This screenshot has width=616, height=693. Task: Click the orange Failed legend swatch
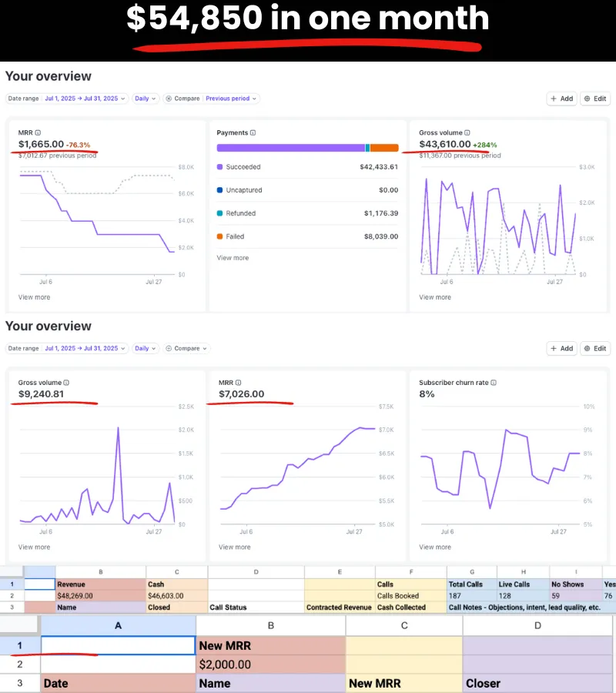pyautogui.click(x=219, y=236)
